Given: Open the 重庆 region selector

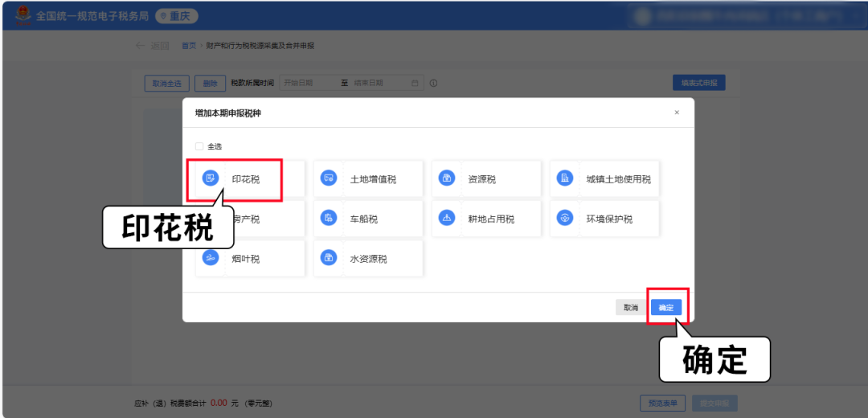Looking at the screenshot, I should (x=175, y=16).
